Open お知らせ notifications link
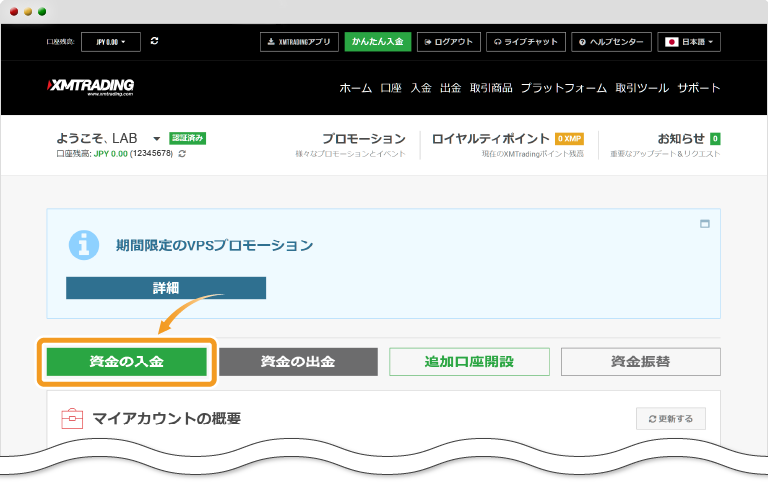Image resolution: width=768 pixels, height=484 pixels. pyautogui.click(x=681, y=139)
